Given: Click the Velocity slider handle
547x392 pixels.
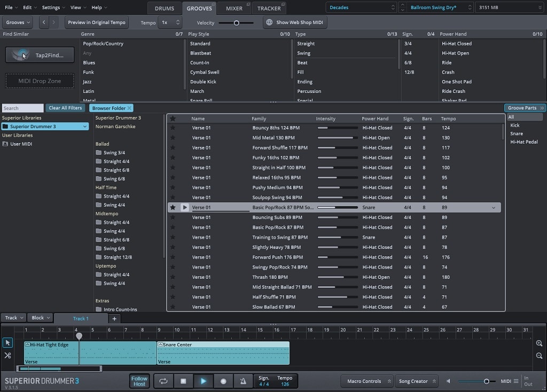Looking at the screenshot, I should pyautogui.click(x=237, y=23).
